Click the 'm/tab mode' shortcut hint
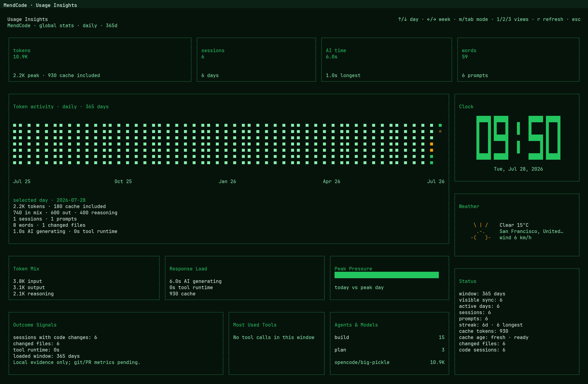The image size is (588, 384). point(473,19)
